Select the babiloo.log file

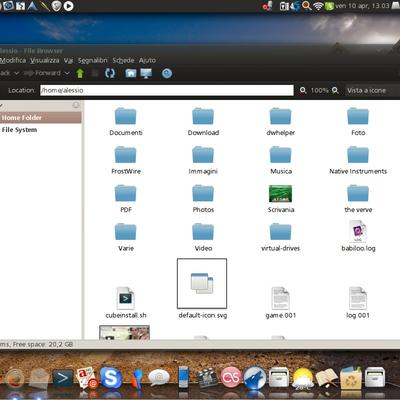pos(358,236)
